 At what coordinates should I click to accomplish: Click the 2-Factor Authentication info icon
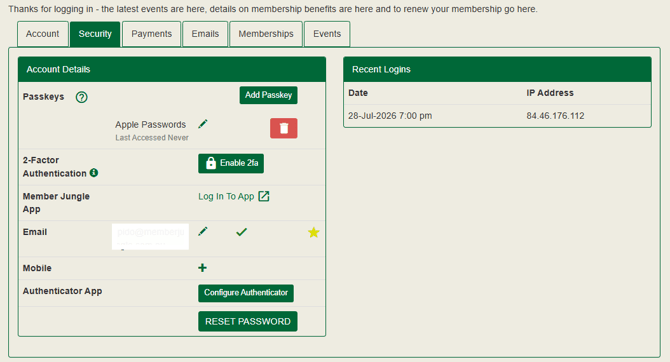(x=94, y=173)
